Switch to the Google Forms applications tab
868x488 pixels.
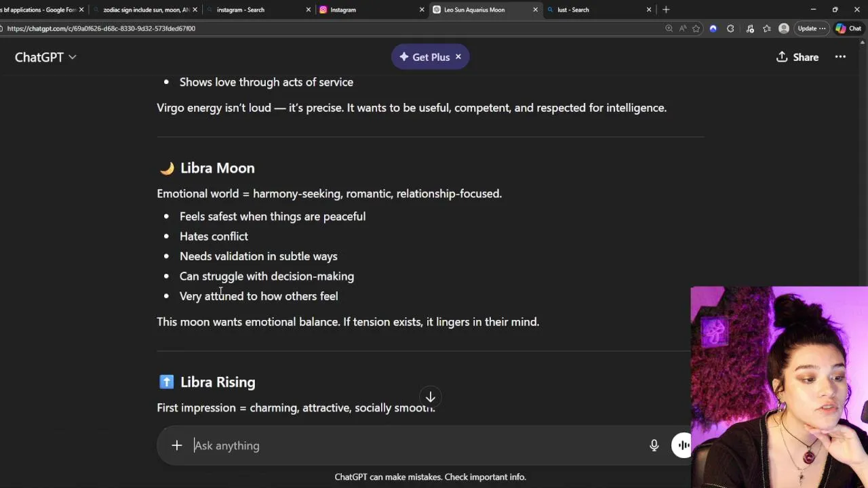pos(39,9)
